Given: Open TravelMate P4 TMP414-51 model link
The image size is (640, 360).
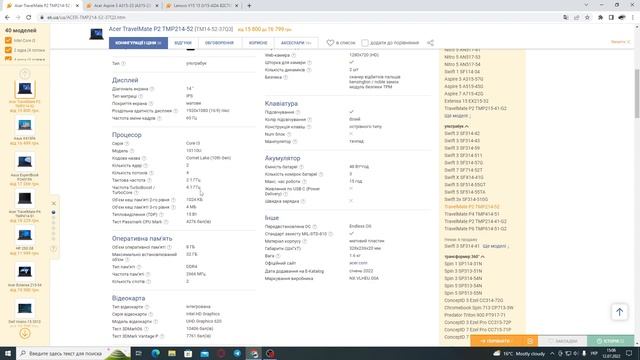Looking at the screenshot, I should (x=472, y=214).
